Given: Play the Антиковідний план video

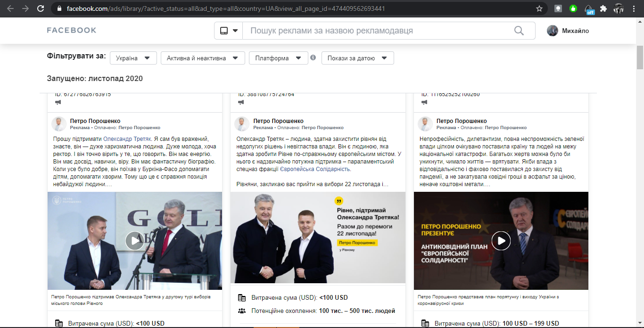Looking at the screenshot, I should [501, 241].
